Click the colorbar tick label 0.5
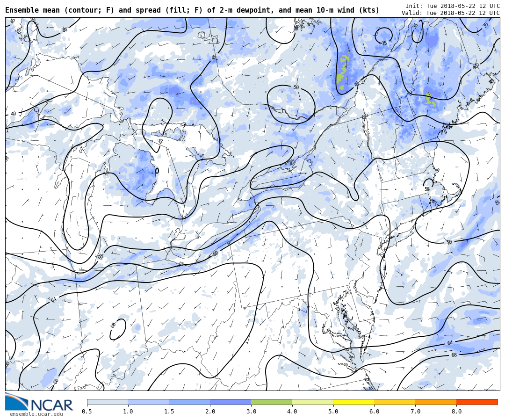505x420 pixels. 87,411
